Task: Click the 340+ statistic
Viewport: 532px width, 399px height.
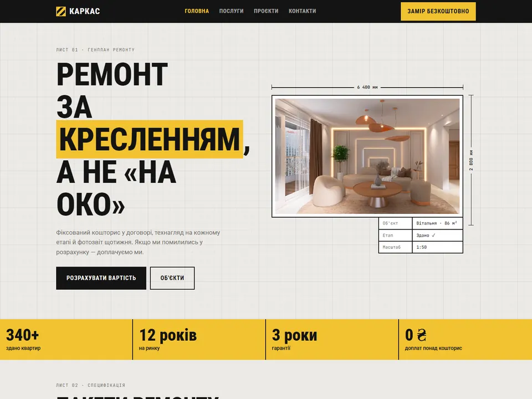Action: pyautogui.click(x=22, y=335)
